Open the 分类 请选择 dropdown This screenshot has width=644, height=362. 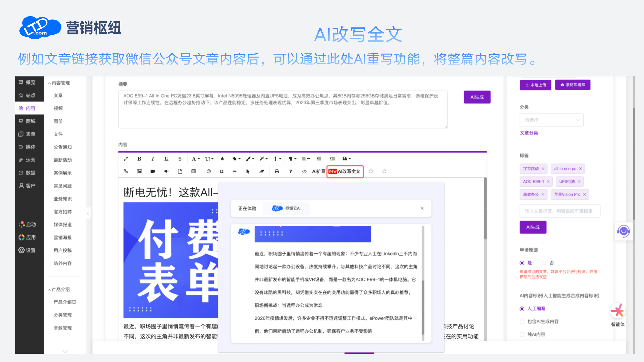click(x=551, y=120)
